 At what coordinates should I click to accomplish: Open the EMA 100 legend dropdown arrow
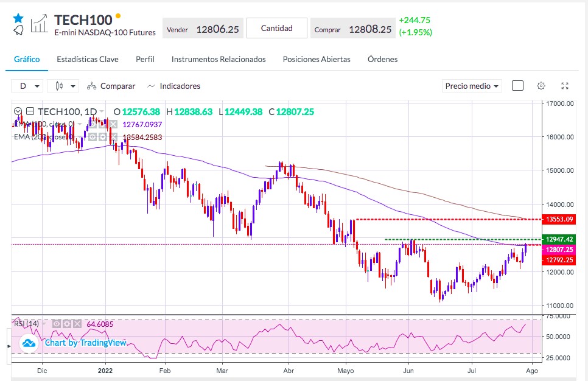[80, 124]
